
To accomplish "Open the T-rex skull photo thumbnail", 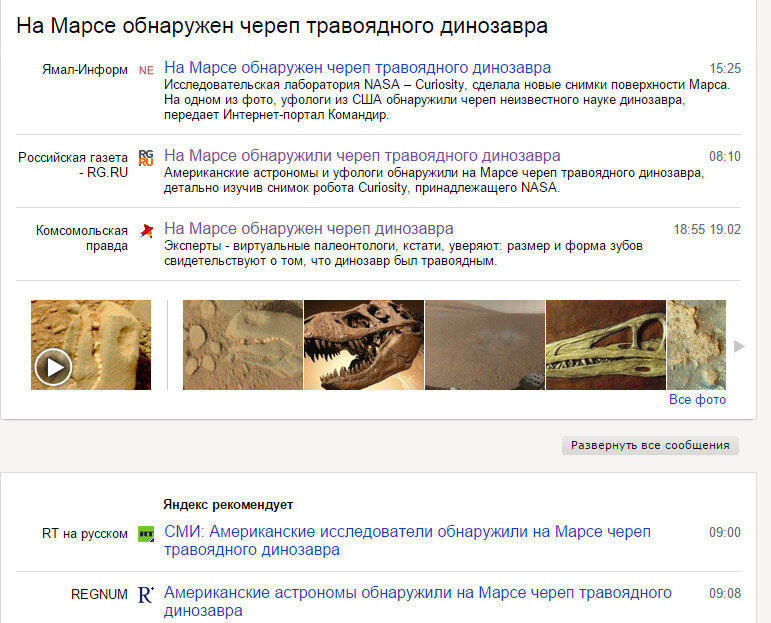I will 364,345.
